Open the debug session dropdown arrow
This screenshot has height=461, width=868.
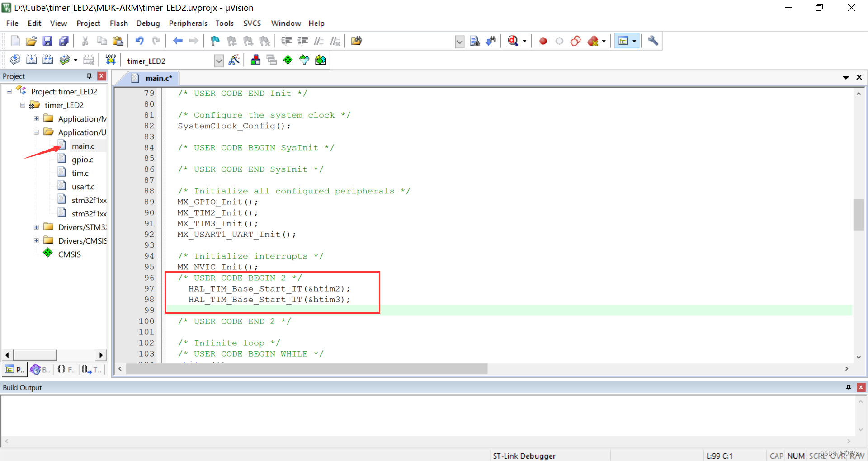(x=524, y=42)
